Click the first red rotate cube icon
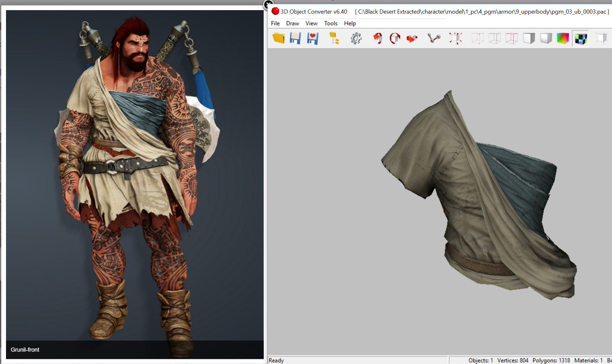This screenshot has width=612, height=364. click(378, 38)
